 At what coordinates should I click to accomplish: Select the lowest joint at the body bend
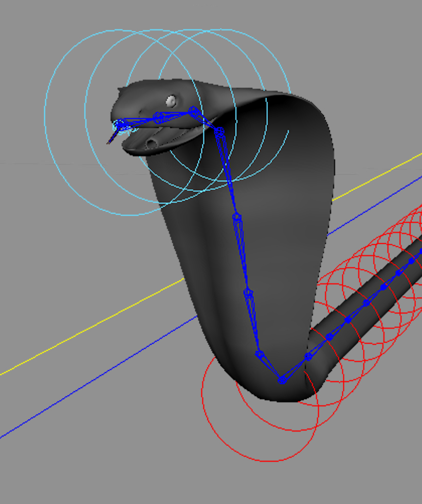(282, 380)
